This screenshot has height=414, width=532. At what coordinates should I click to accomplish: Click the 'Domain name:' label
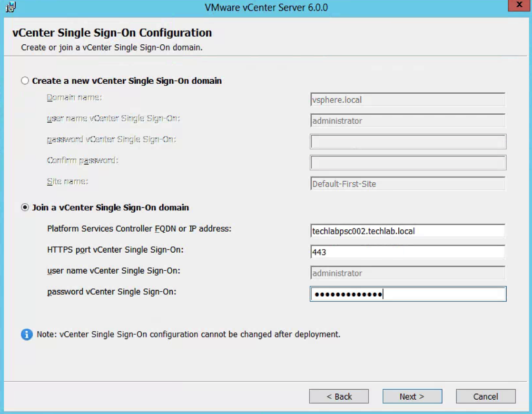tap(74, 98)
